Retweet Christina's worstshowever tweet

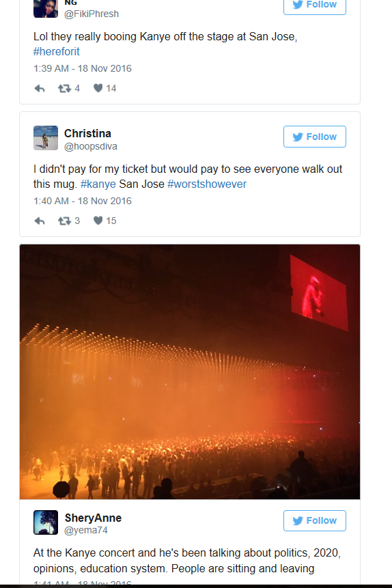[x=64, y=221]
